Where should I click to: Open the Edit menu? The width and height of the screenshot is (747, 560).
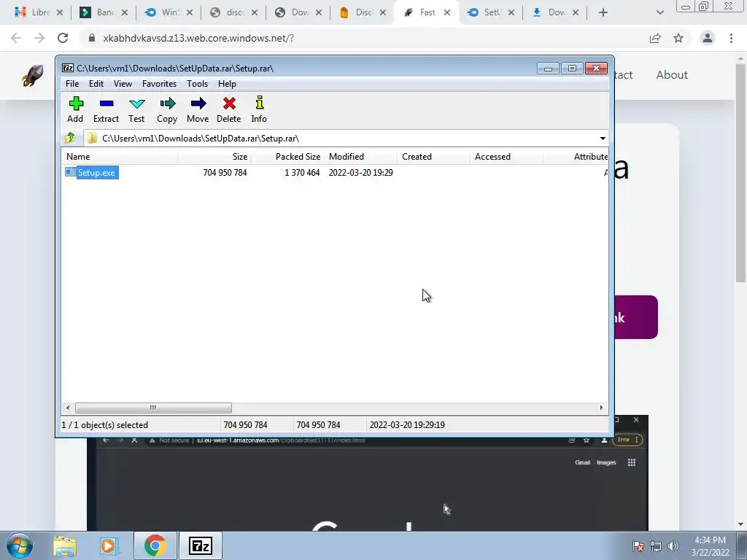(x=96, y=84)
